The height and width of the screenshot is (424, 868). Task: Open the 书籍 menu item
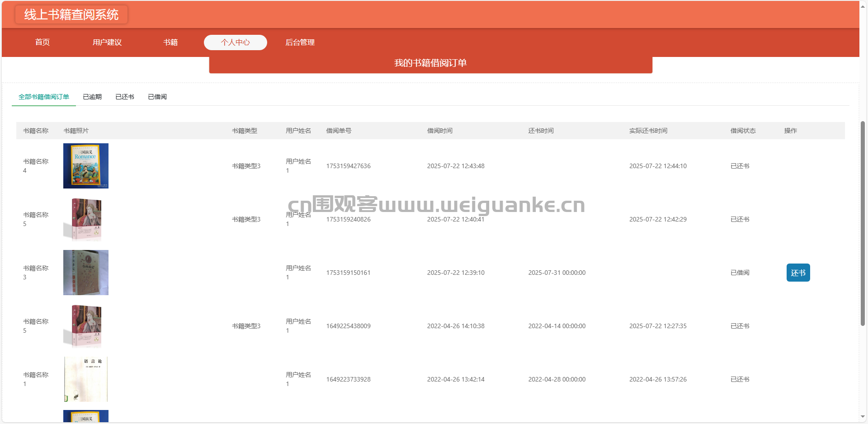[x=170, y=42]
